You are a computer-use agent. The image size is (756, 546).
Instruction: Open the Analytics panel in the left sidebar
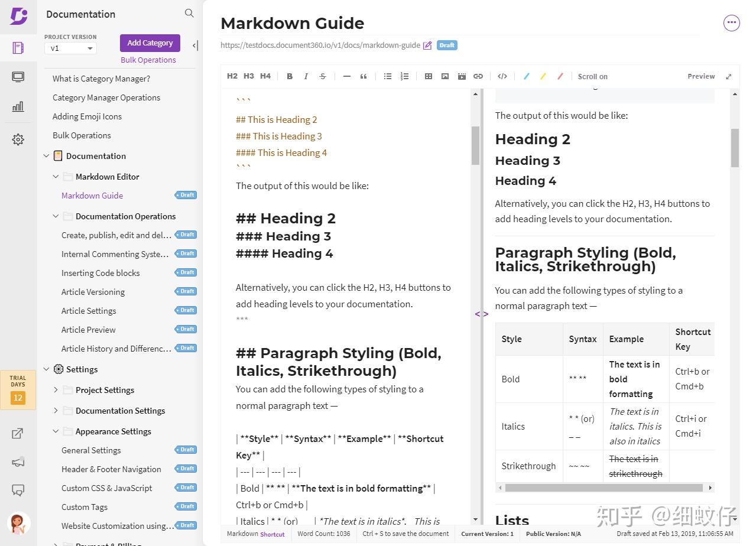point(18,106)
